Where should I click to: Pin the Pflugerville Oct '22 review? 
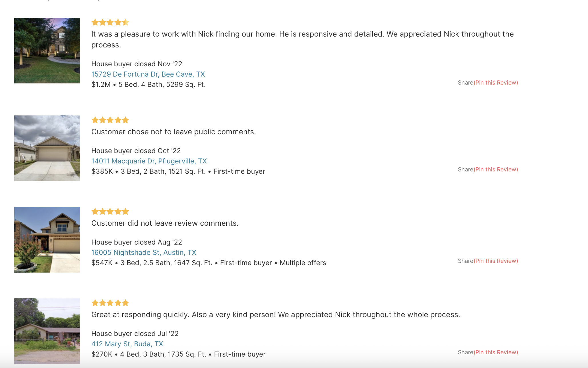[496, 170]
